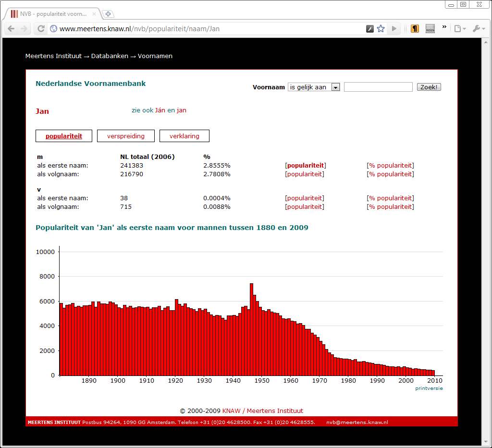
Task: Reload the current page
Action: point(40,28)
